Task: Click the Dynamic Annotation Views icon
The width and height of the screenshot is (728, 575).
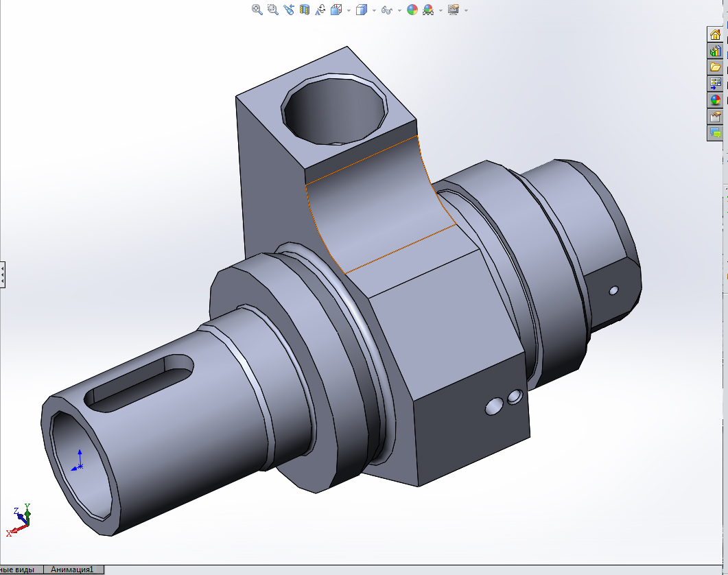Action: tap(320, 10)
